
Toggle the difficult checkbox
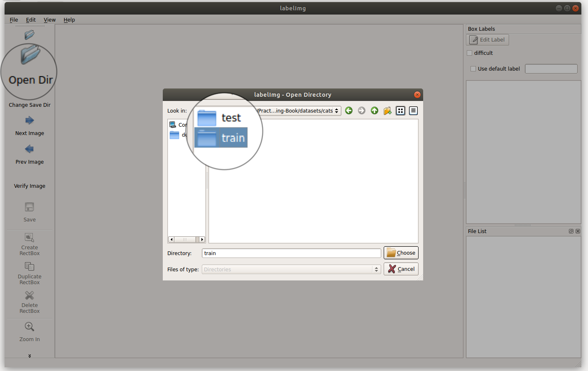coord(470,53)
